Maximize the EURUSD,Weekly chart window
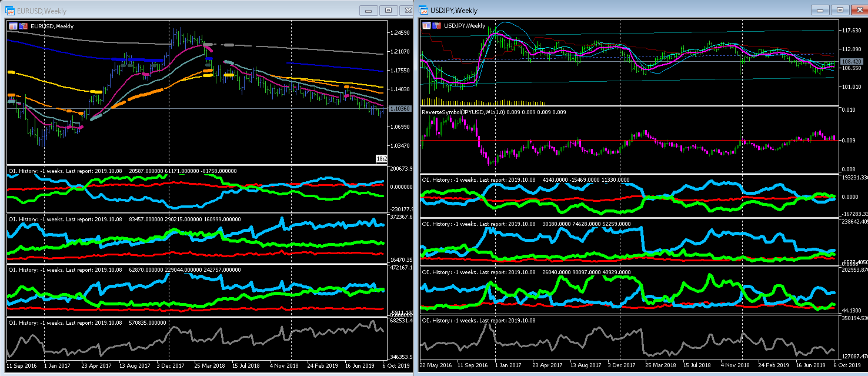Screen dimensions: 868x376 [388, 11]
